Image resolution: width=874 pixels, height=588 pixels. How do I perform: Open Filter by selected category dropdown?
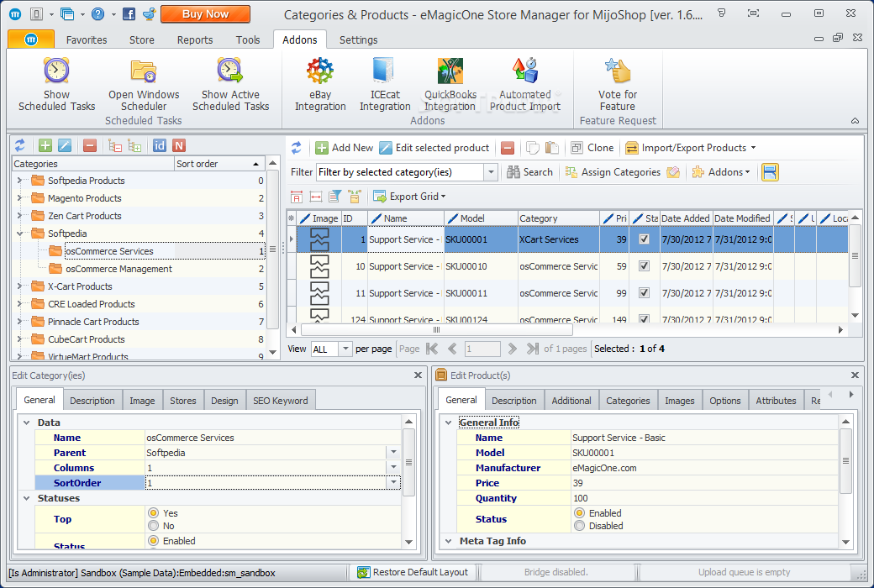click(491, 172)
